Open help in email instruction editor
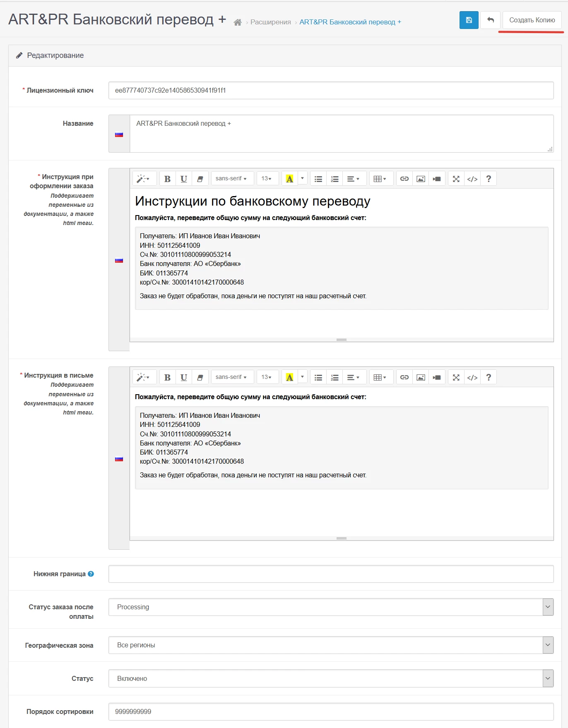 point(489,377)
